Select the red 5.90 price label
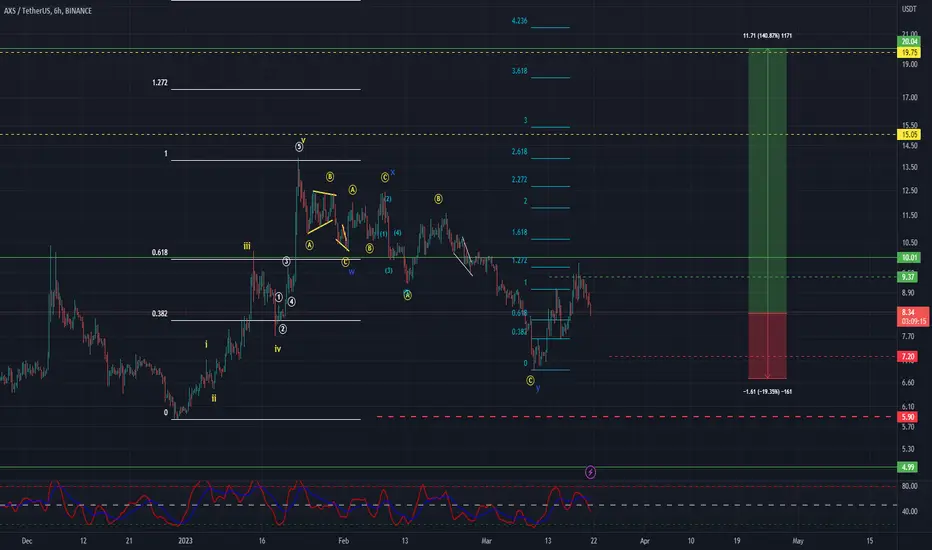The width and height of the screenshot is (932, 550). [908, 417]
